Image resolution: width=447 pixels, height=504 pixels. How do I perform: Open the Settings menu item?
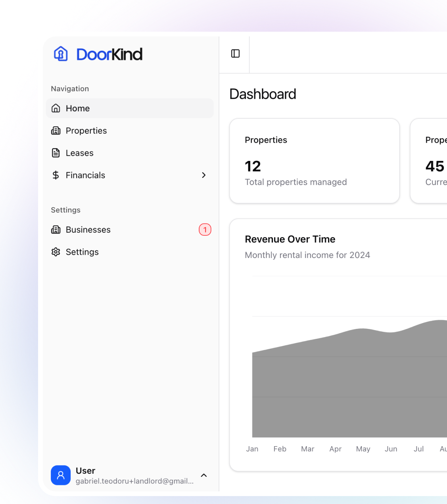tap(130, 252)
